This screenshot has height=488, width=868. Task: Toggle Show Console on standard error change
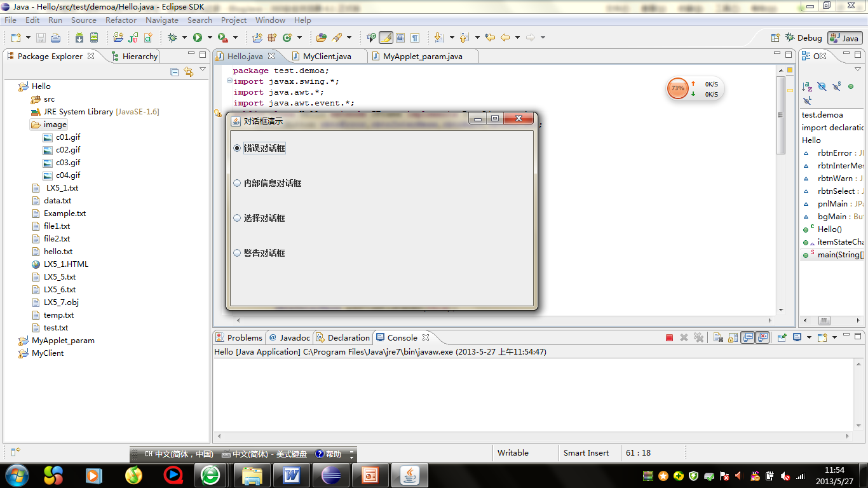click(763, 337)
